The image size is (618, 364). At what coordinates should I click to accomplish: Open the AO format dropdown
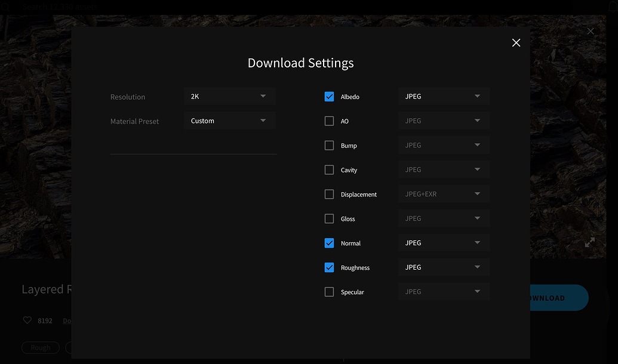444,121
